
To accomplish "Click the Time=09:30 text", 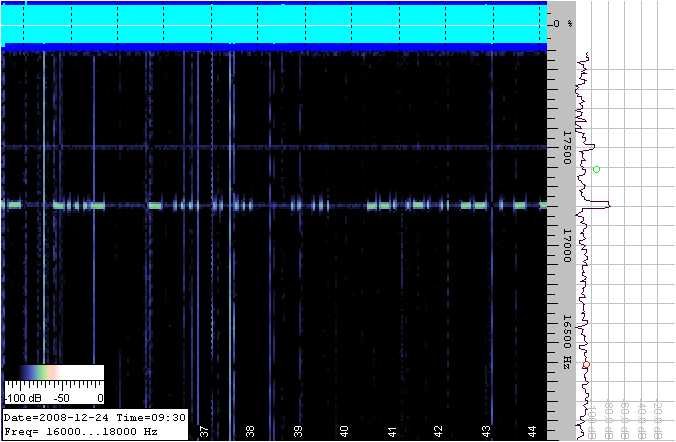I will [x=151, y=418].
